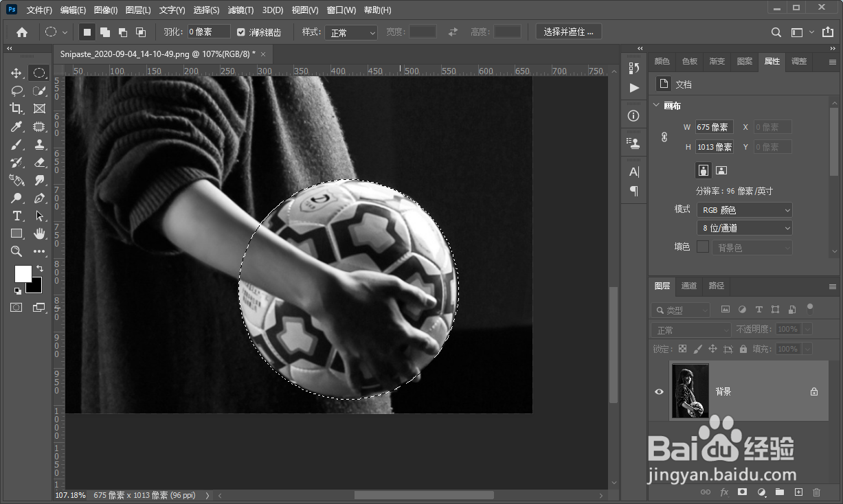This screenshot has width=843, height=504.
Task: Open the tool preset picker dropdown
Action: [x=56, y=32]
